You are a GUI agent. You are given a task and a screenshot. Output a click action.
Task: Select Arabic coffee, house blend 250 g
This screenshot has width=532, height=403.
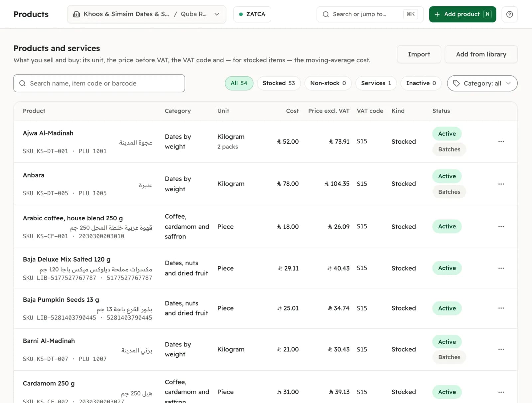tap(73, 218)
